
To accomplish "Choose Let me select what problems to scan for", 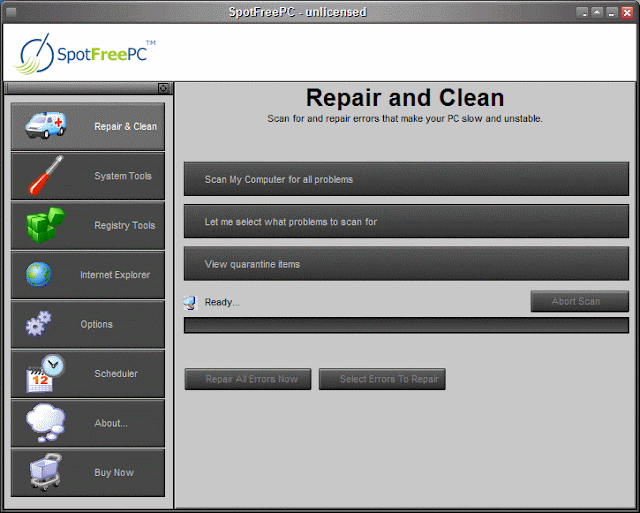I will 406,222.
